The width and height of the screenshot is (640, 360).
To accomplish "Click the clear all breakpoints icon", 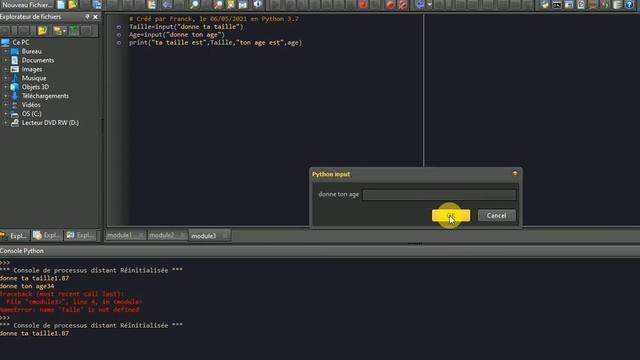I will pyautogui.click(x=403, y=5).
